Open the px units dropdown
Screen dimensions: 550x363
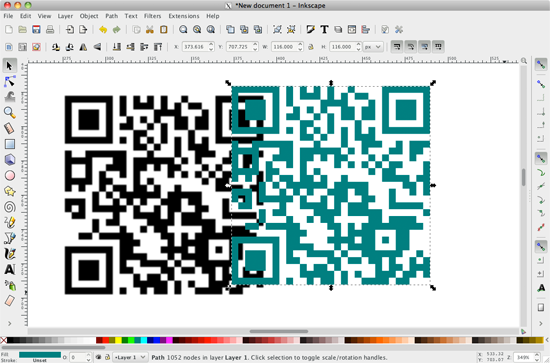(x=373, y=47)
